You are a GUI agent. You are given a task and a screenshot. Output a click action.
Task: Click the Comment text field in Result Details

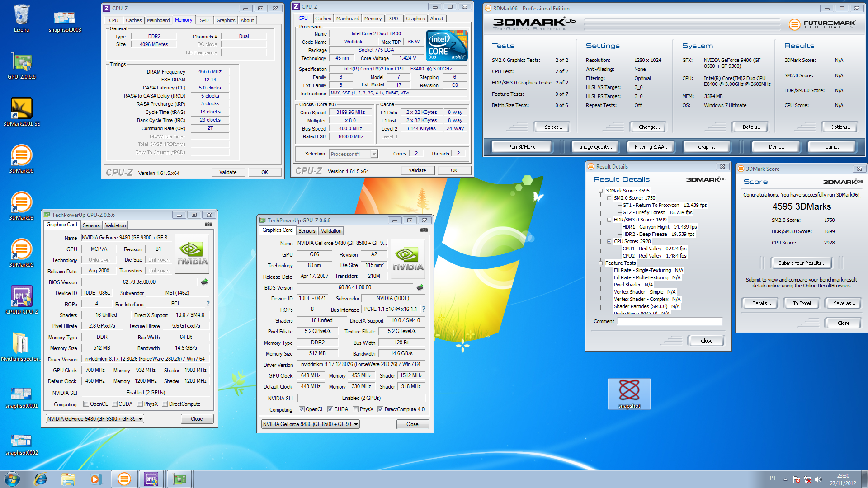(x=670, y=322)
